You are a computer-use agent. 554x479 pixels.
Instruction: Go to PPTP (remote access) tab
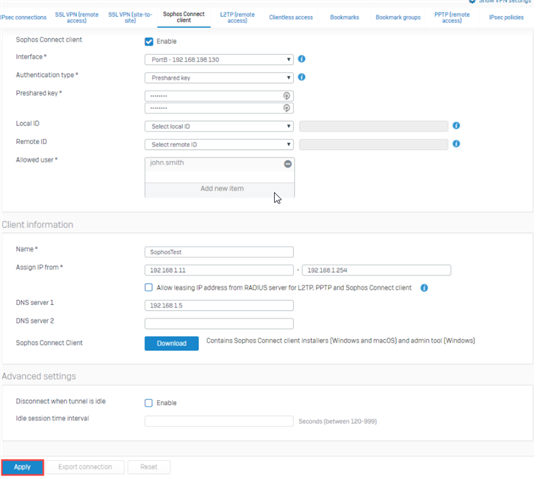[452, 17]
